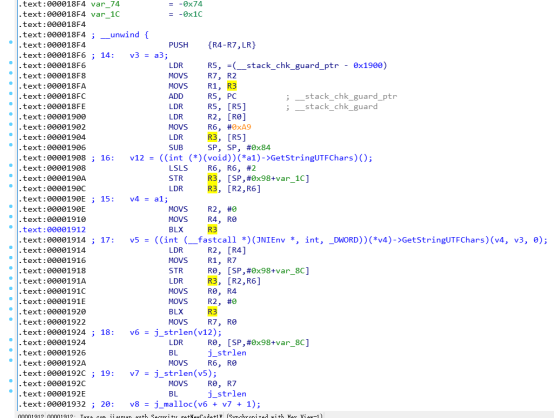554x418 pixels.
Task: Click the #0 operand at address 0000190E
Action: [232, 209]
